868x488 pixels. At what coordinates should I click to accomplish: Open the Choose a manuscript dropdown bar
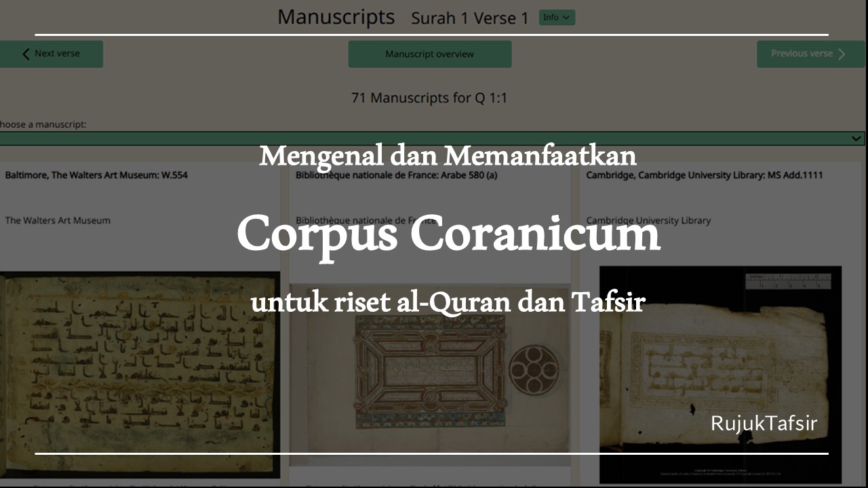[433, 138]
